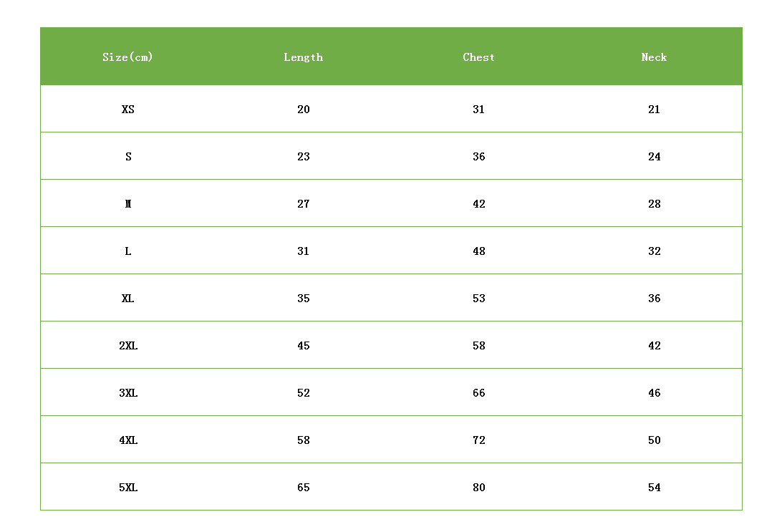This screenshot has width=782, height=532.
Task: Select the Neck column header
Action: point(654,57)
